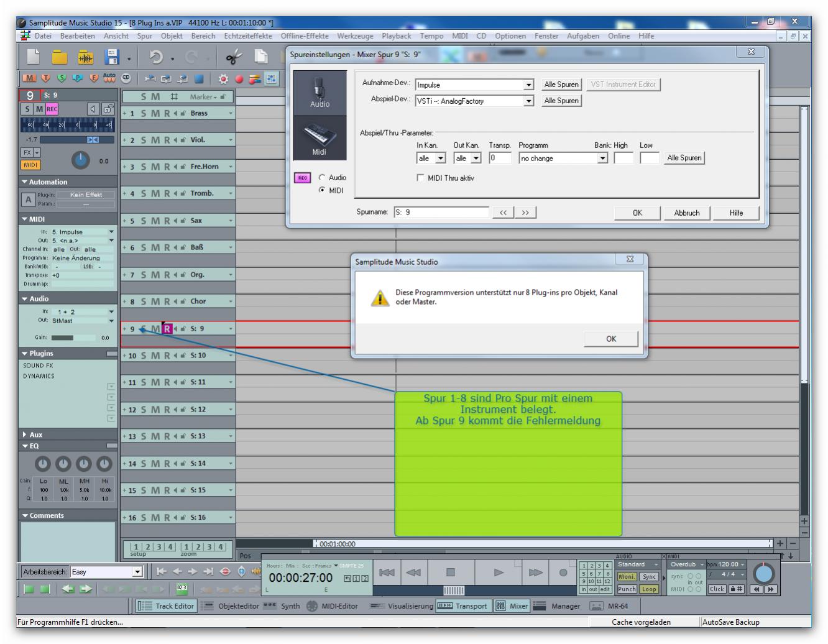Open the Echtzeiteffekte menu
The image size is (828, 644).
pyautogui.click(x=248, y=36)
